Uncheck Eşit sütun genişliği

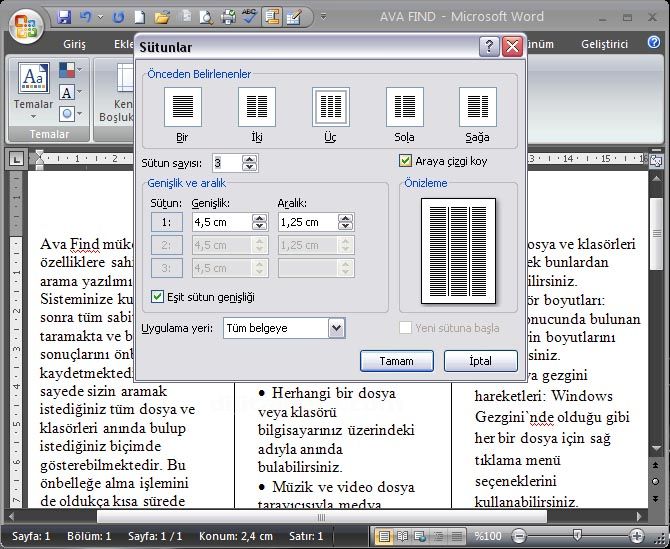pyautogui.click(x=157, y=297)
